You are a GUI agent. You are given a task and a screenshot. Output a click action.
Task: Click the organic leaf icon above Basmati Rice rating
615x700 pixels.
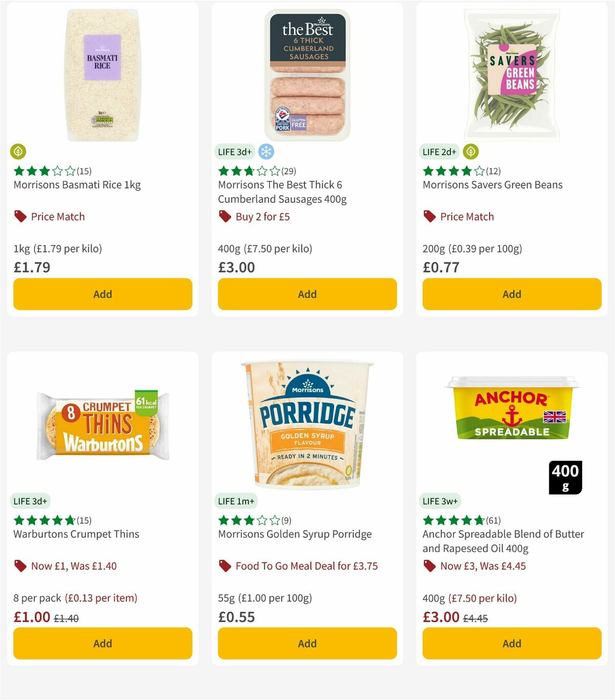(18, 152)
